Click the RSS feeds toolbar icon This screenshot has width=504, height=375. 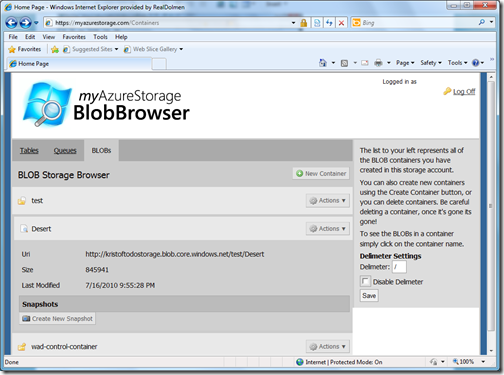click(x=344, y=63)
